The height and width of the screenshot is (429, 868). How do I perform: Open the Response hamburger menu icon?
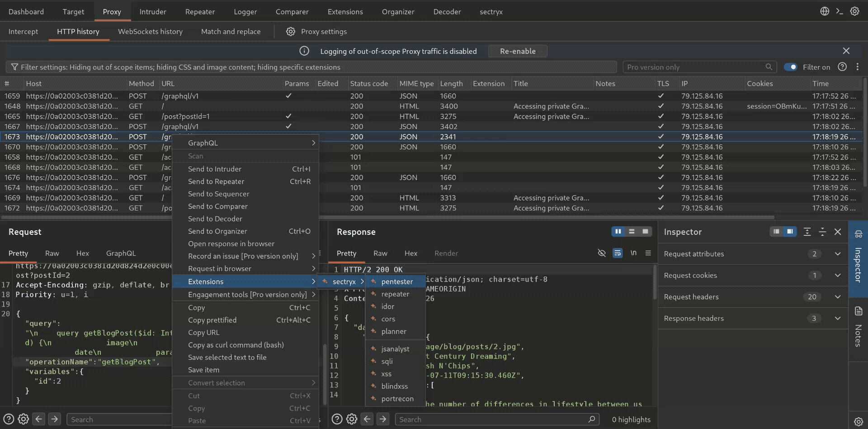(x=648, y=253)
